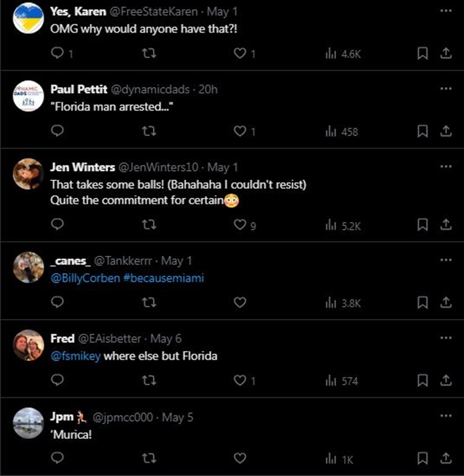Bookmark Fred's tweet
The height and width of the screenshot is (476, 464).
point(423,381)
